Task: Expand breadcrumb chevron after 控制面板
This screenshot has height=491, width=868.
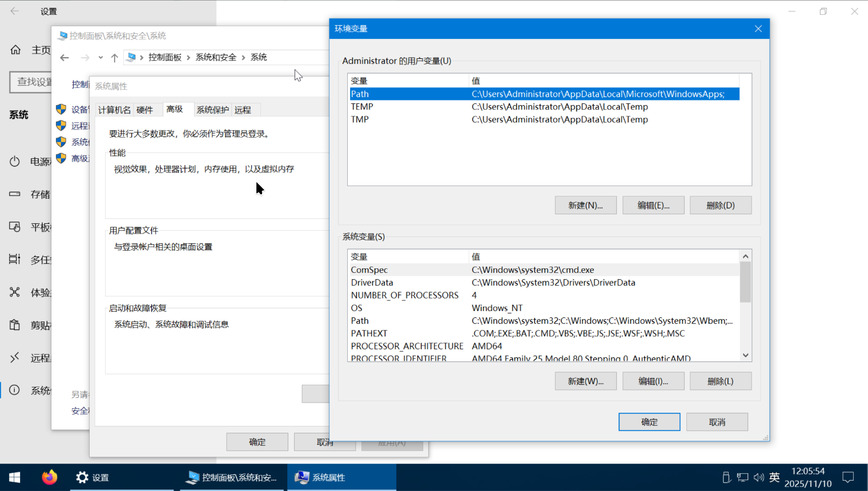Action: pyautogui.click(x=188, y=58)
